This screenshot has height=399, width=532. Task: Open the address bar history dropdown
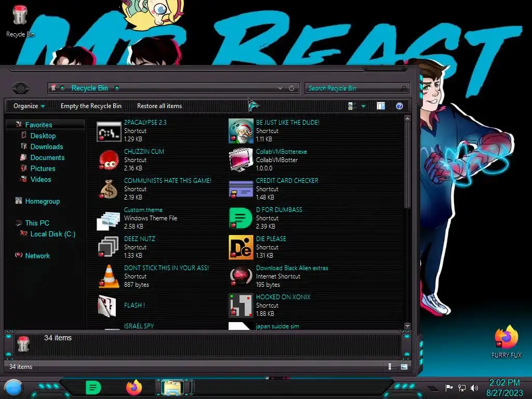[280, 88]
